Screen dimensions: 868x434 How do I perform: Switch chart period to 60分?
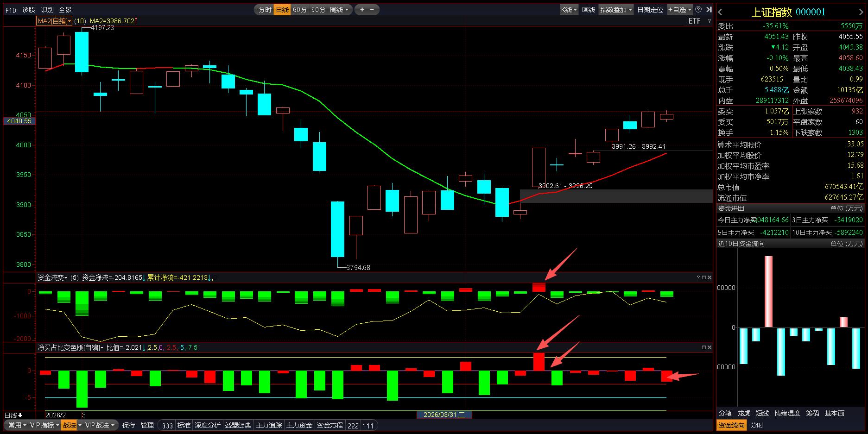click(300, 10)
